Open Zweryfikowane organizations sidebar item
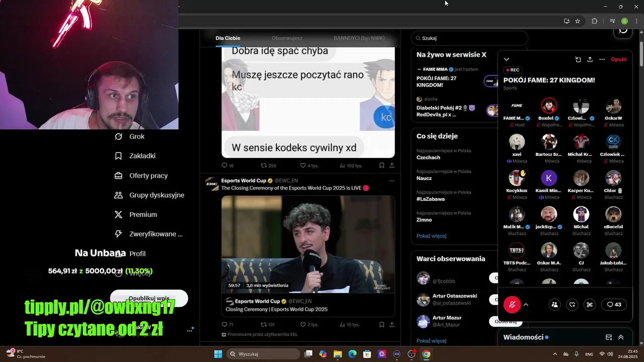 tap(148, 234)
